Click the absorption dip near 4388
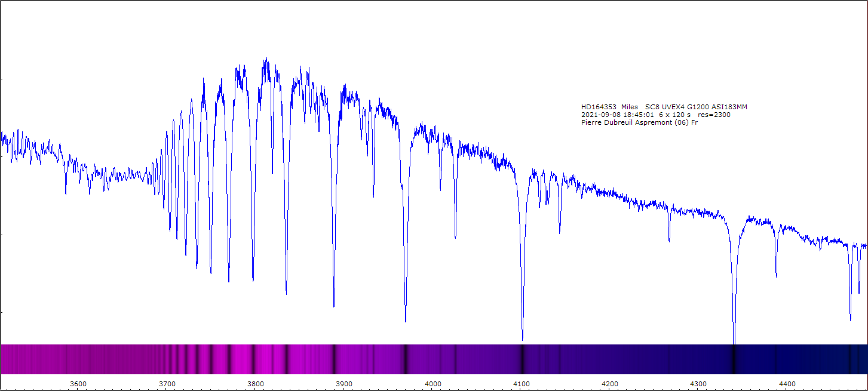This screenshot has height=391, width=868. click(776, 275)
